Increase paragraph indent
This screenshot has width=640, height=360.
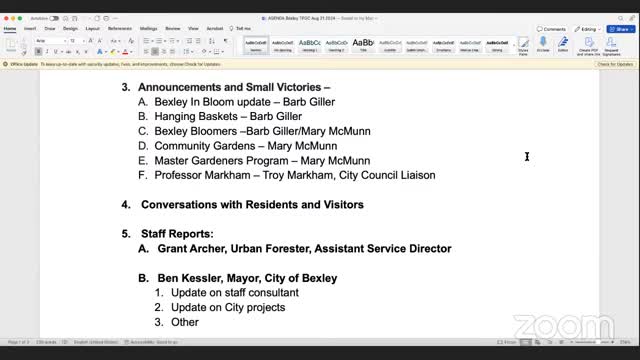click(198, 41)
